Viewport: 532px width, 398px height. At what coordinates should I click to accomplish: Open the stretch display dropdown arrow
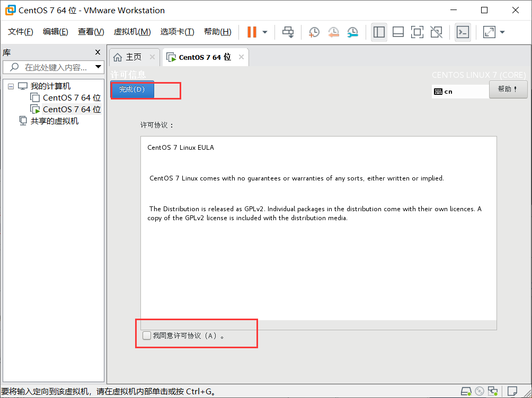(502, 32)
